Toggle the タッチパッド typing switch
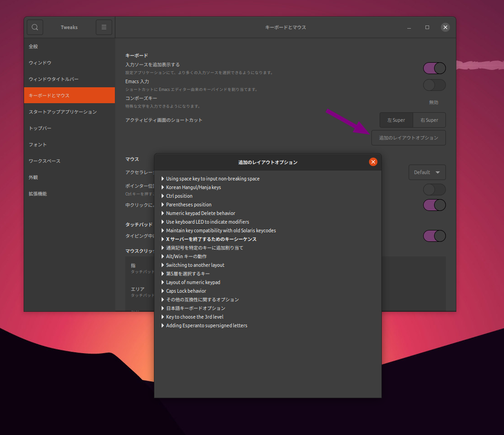504x435 pixels. [x=434, y=236]
